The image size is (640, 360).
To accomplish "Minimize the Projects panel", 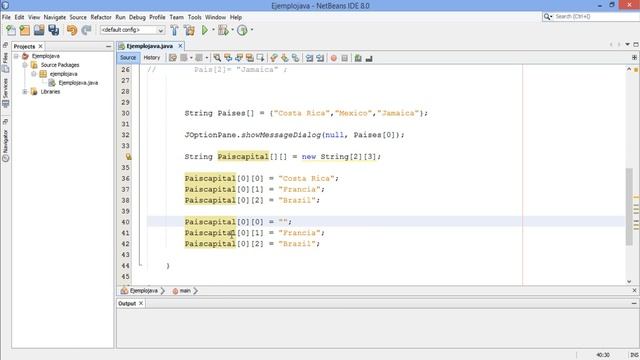I will [108, 47].
